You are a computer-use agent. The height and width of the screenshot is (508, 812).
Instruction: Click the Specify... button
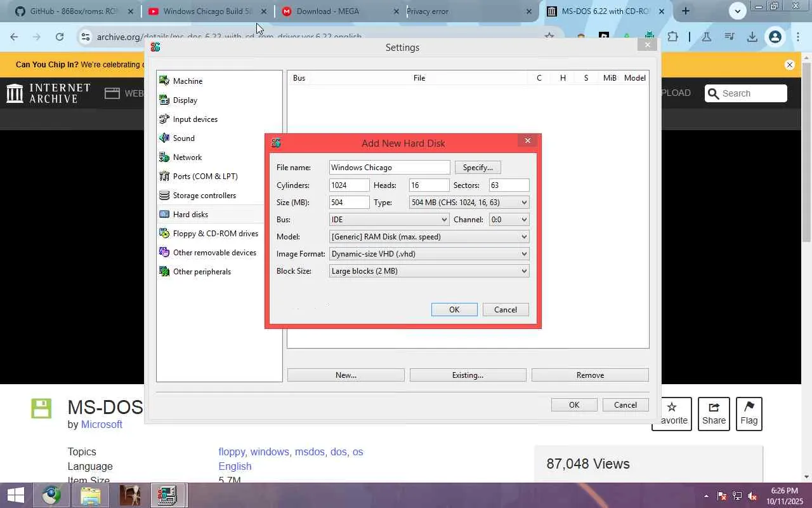coord(478,168)
